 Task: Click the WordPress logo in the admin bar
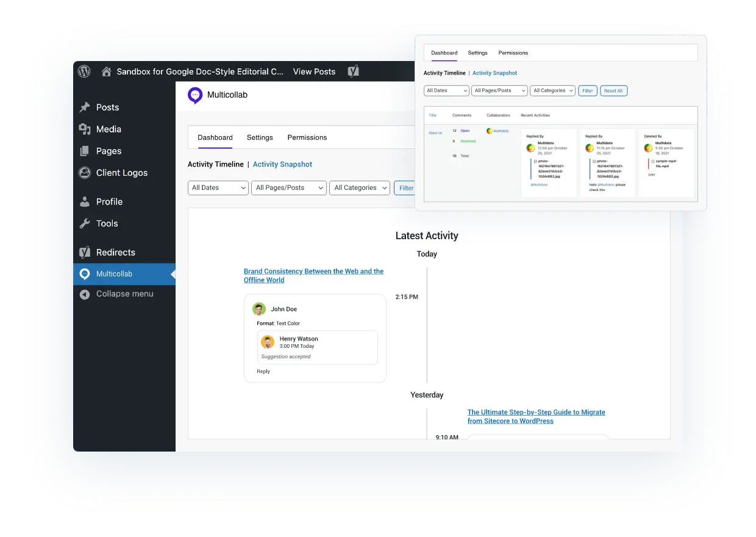[x=84, y=71]
